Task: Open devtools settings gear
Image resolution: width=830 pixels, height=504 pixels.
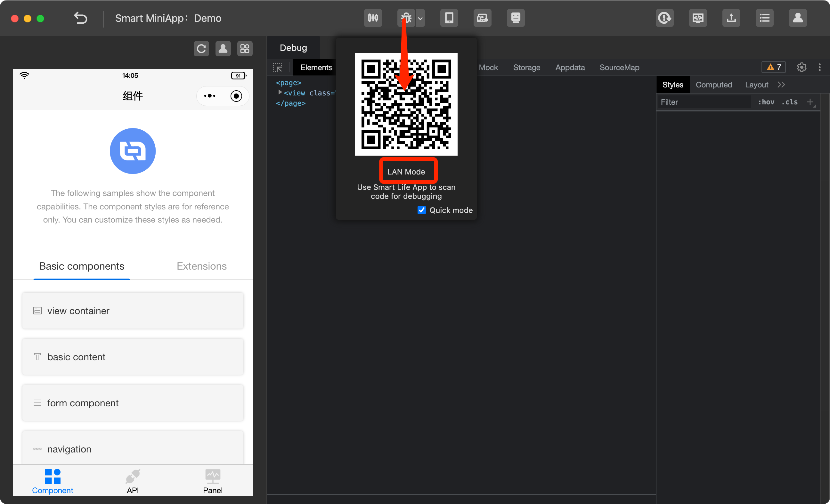Action: click(802, 67)
